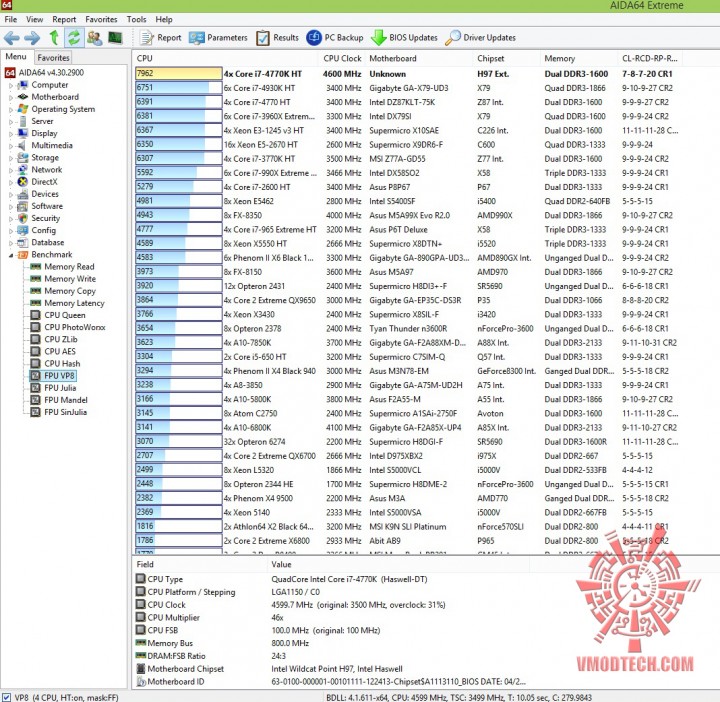The height and width of the screenshot is (702, 720).
Task: Open the Favorites menu
Action: (101, 19)
